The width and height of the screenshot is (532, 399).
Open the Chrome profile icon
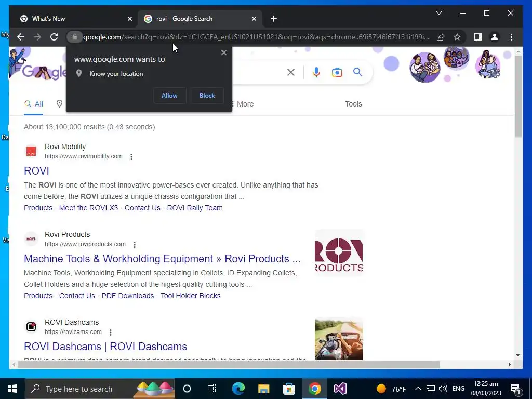(495, 37)
